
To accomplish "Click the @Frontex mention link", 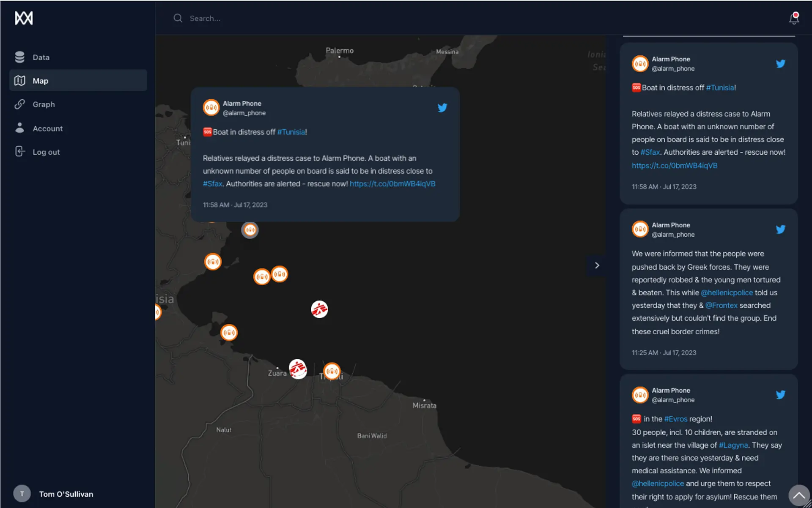I will (721, 305).
